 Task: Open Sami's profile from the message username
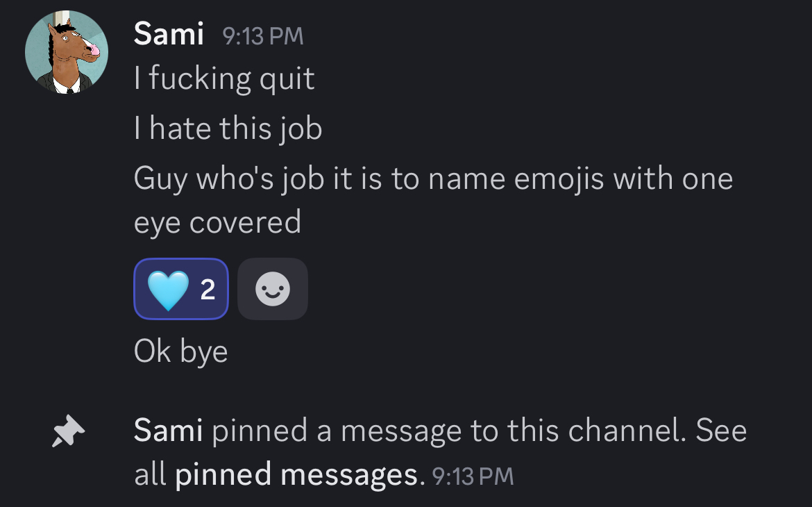(x=169, y=33)
